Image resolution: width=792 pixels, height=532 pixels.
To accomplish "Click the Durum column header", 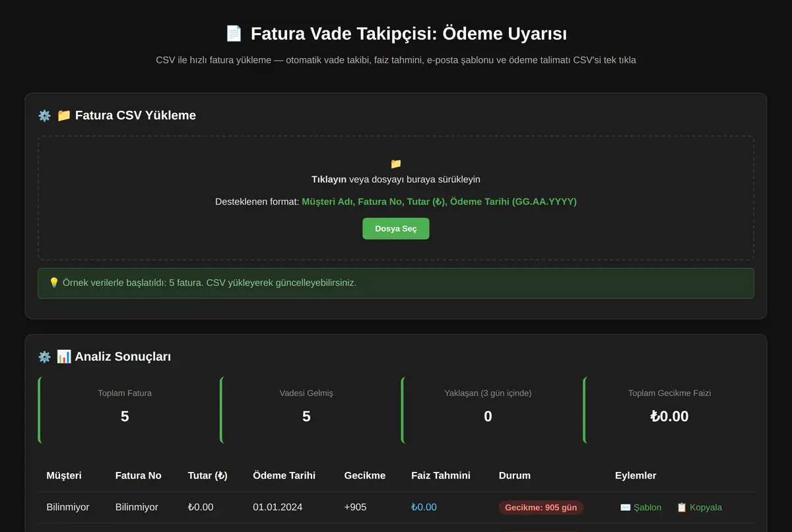I will [515, 475].
